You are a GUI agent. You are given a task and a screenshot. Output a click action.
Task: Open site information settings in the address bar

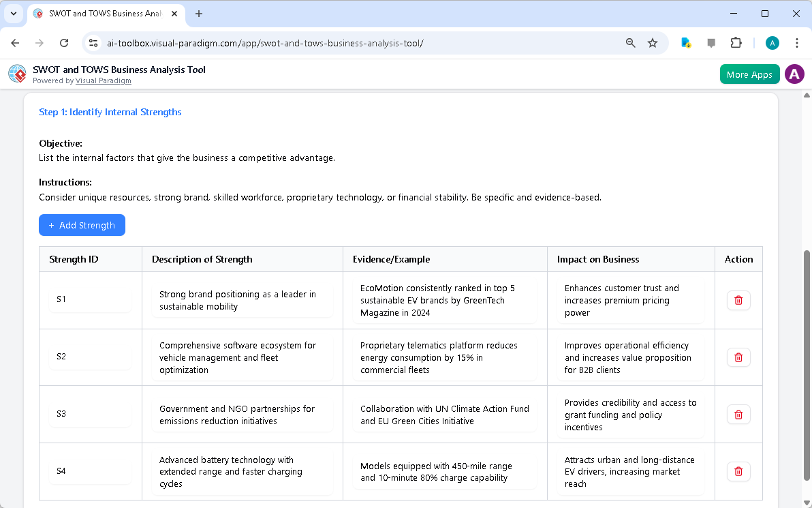93,42
